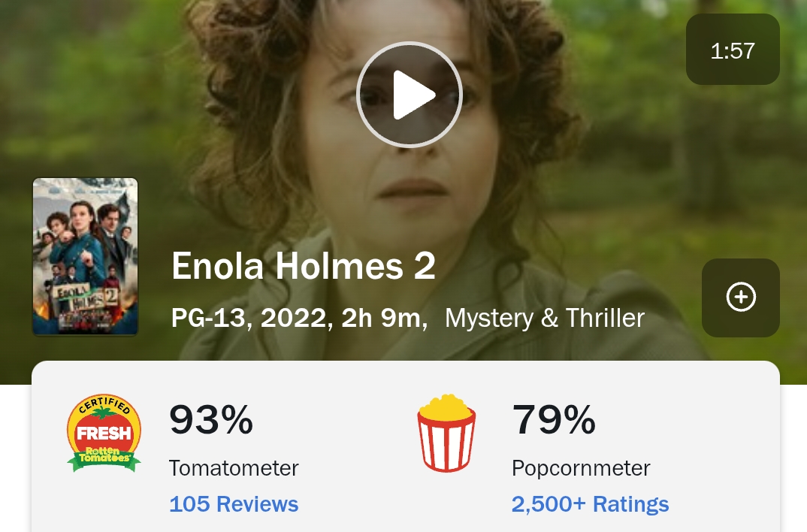
Task: Open the 105 Reviews link
Action: pos(234,503)
